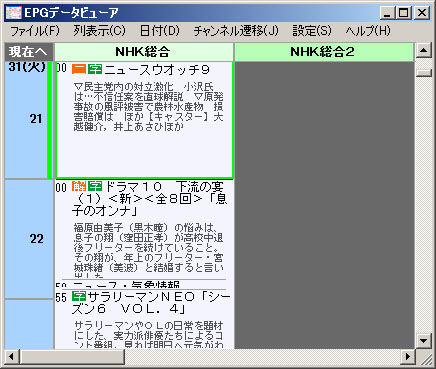Screen dimensions: 436x369
Task: Minimize the EPGデータビューア window
Action: click(x=387, y=13)
